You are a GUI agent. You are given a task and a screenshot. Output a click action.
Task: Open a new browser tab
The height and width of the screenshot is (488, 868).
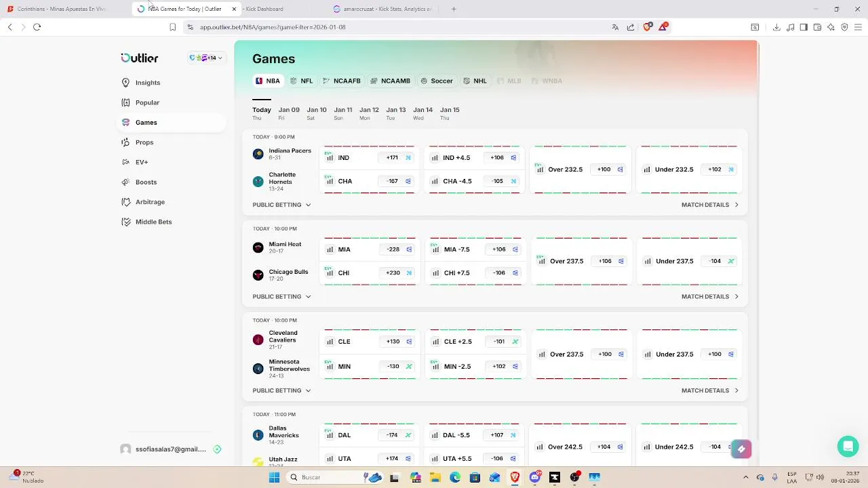point(454,9)
